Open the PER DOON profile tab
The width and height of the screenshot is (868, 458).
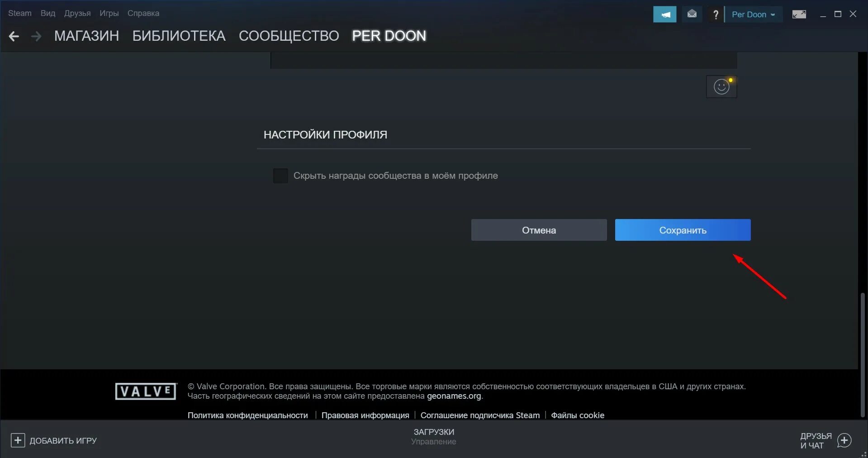389,36
